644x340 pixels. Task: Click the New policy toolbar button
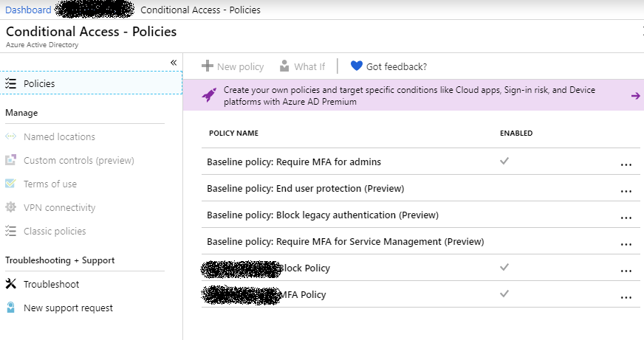233,66
